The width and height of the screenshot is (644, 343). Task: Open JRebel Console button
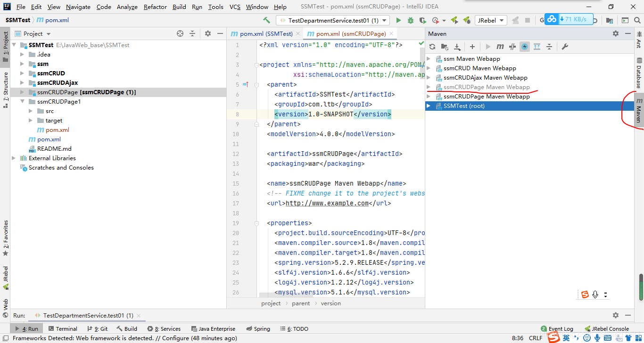606,329
